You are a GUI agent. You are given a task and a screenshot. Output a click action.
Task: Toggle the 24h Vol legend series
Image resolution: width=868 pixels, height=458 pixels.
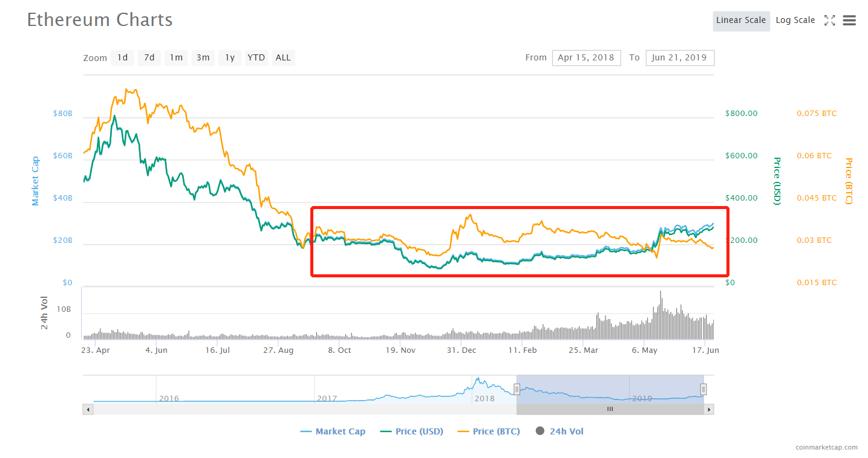click(560, 431)
